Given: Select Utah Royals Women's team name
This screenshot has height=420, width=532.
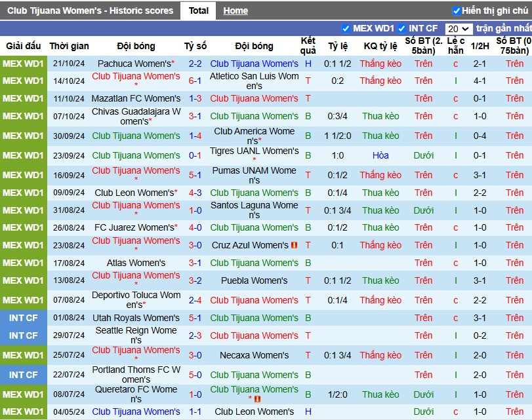Looking at the screenshot, I should tap(136, 318).
